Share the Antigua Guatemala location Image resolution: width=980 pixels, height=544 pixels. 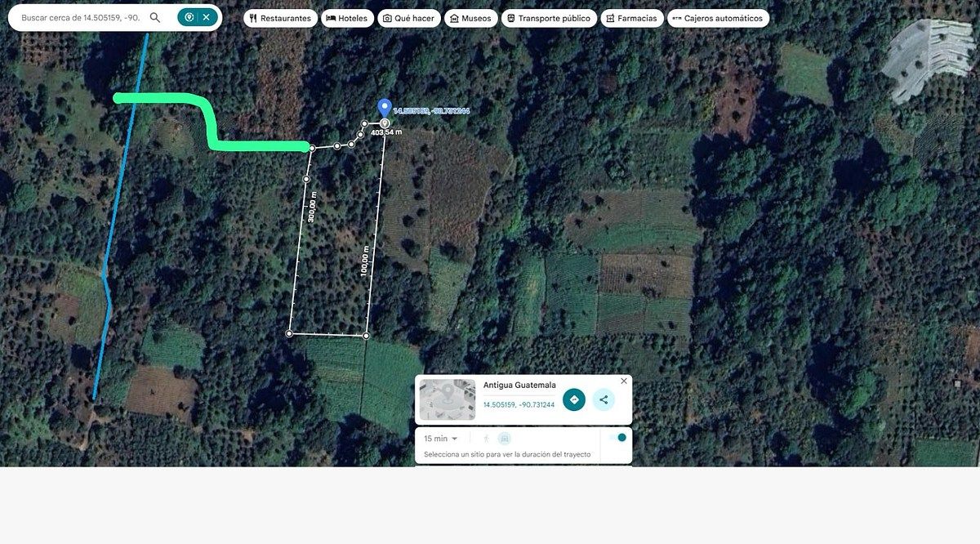[604, 399]
